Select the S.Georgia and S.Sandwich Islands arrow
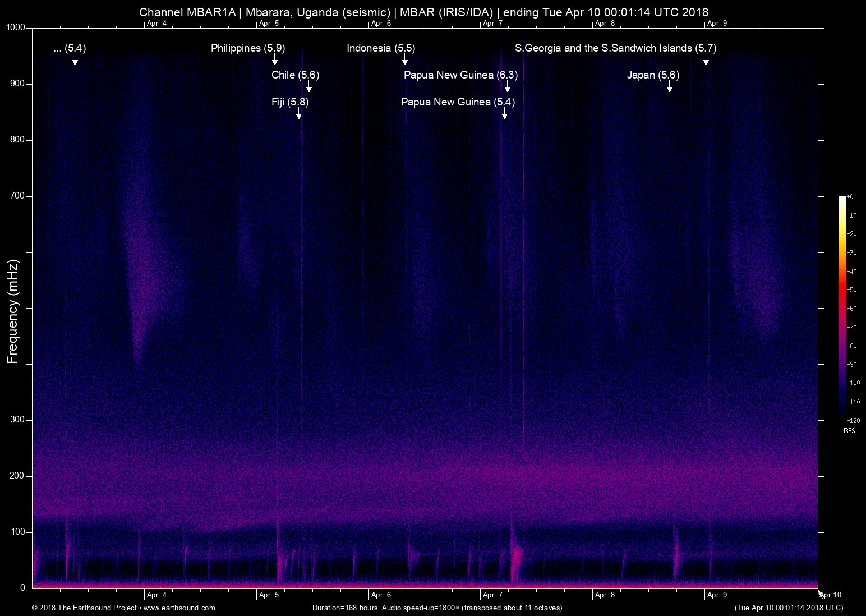 (x=706, y=61)
